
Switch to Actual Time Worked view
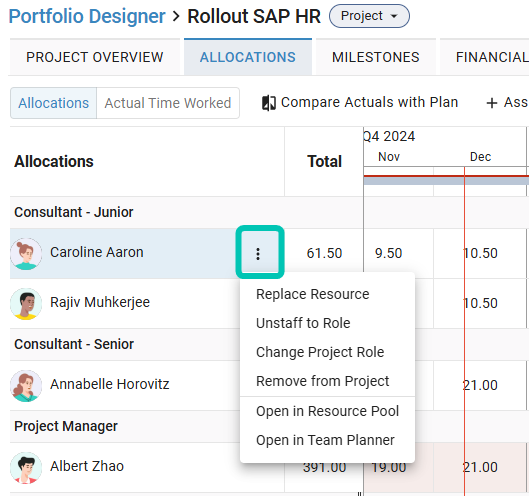point(168,103)
